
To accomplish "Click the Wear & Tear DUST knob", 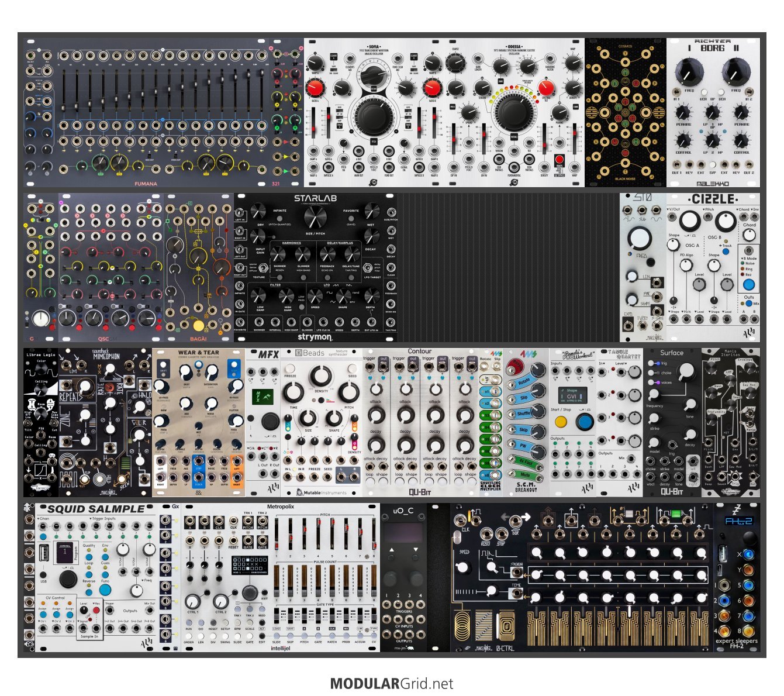I will [x=186, y=373].
